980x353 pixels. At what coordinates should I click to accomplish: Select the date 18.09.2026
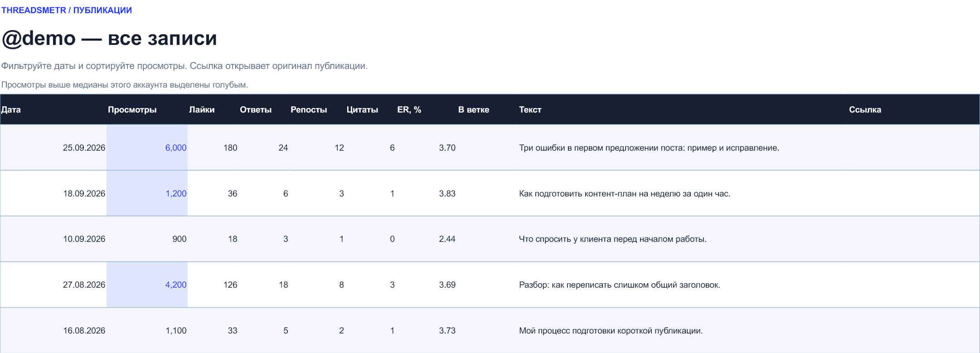pos(84,193)
